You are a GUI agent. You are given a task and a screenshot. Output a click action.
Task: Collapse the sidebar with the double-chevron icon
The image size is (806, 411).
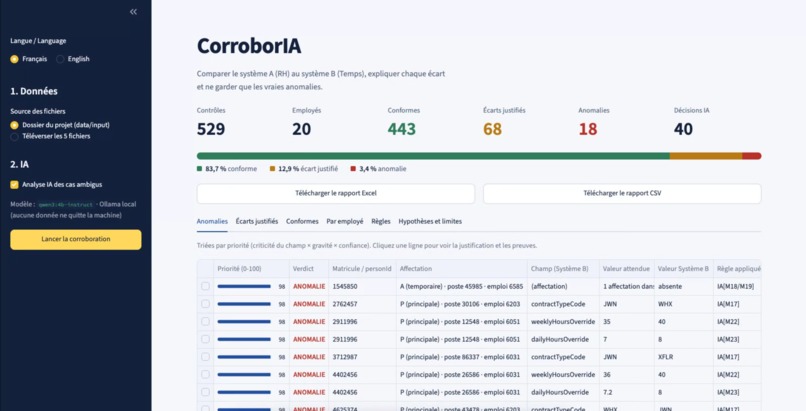click(133, 11)
